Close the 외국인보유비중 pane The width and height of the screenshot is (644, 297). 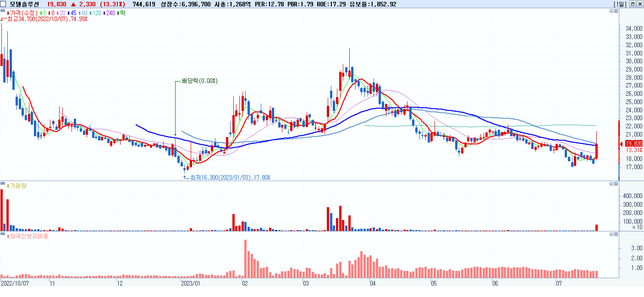pos(616,234)
